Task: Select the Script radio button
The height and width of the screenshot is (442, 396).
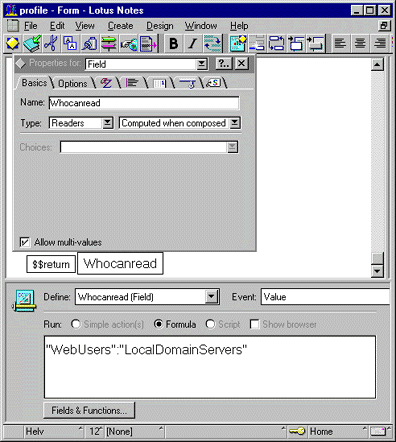Action: (x=210, y=324)
